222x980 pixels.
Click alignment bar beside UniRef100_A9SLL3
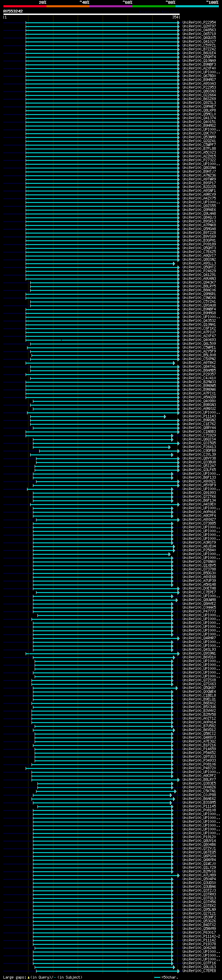click(100, 263)
